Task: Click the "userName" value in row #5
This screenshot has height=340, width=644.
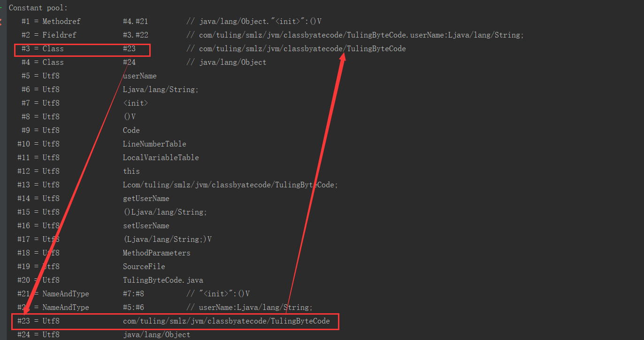Action: [x=140, y=76]
